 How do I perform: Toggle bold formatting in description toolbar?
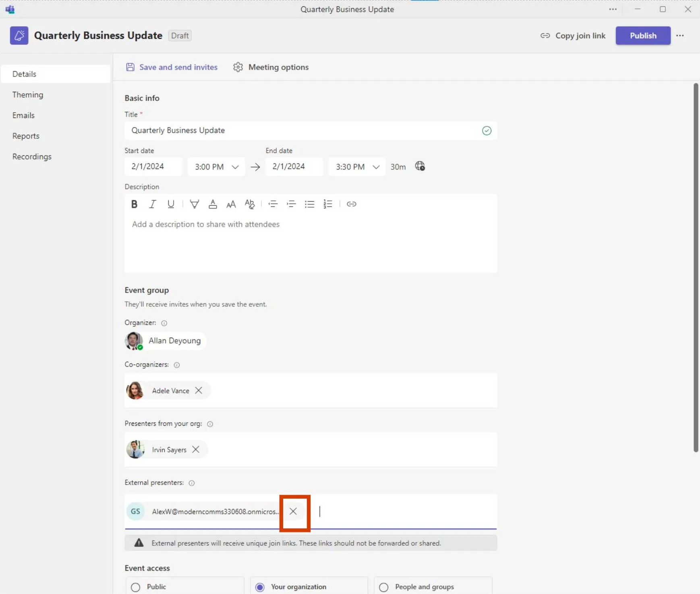[x=134, y=204]
